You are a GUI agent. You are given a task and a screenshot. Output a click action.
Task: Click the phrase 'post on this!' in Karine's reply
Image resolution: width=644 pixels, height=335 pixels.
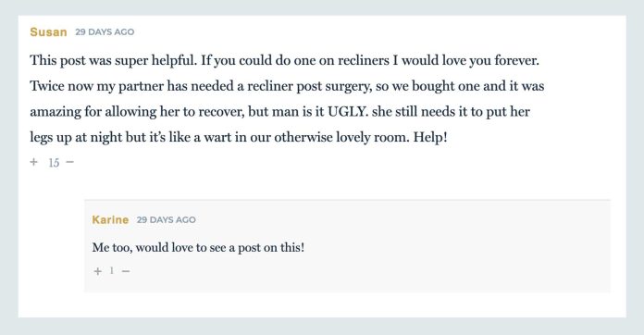tap(271, 248)
